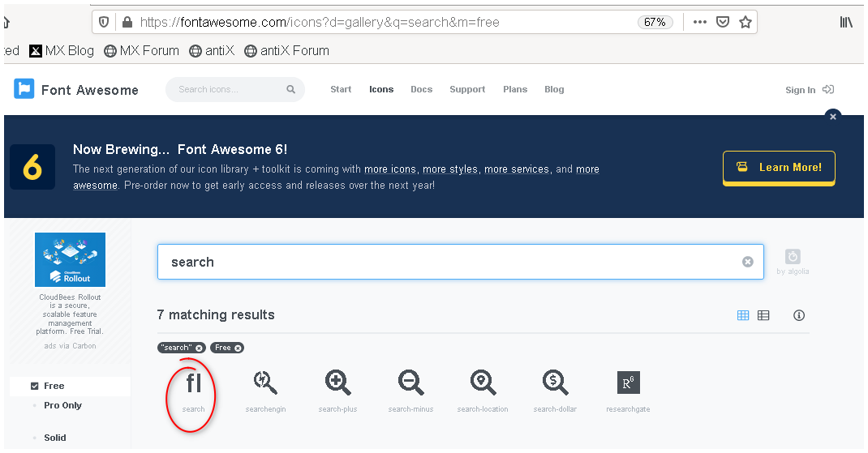Open the MX Blog bookmark
The height and width of the screenshot is (453, 868).
[62, 51]
